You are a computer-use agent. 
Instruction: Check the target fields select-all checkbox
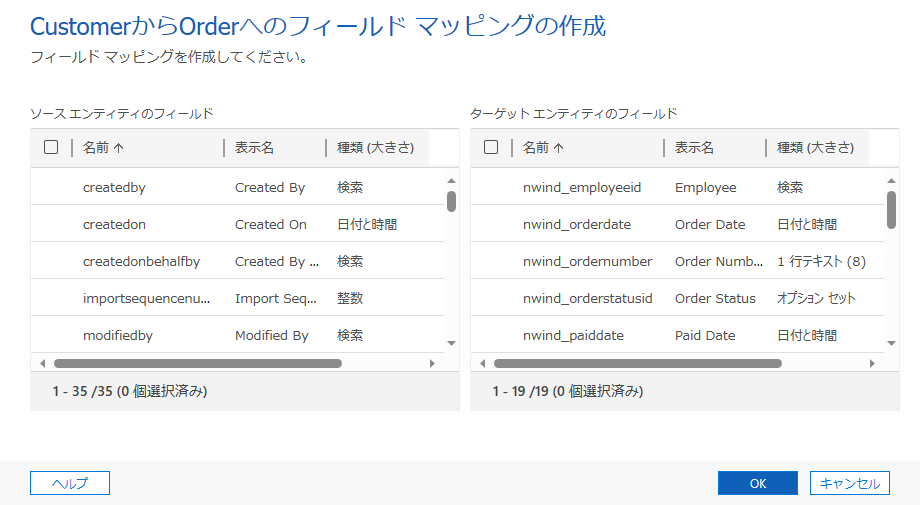(x=491, y=147)
